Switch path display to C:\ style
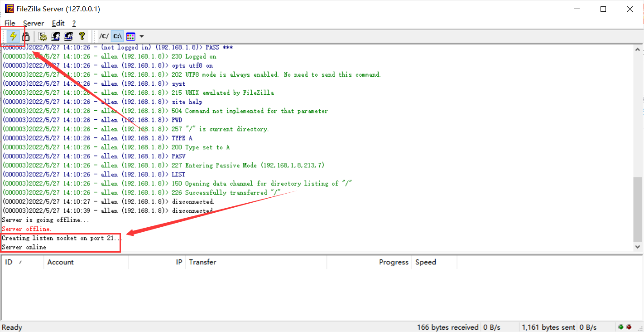The image size is (644, 332). coord(117,36)
